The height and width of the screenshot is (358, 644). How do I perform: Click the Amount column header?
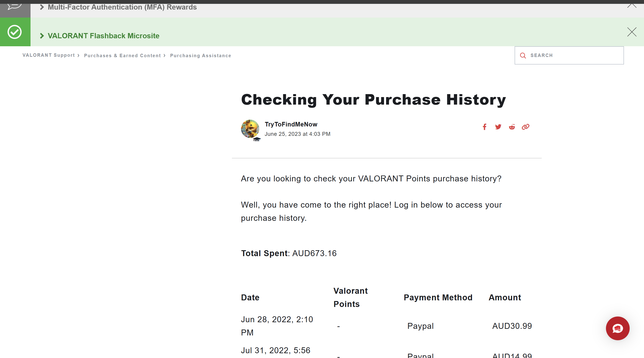(x=505, y=298)
